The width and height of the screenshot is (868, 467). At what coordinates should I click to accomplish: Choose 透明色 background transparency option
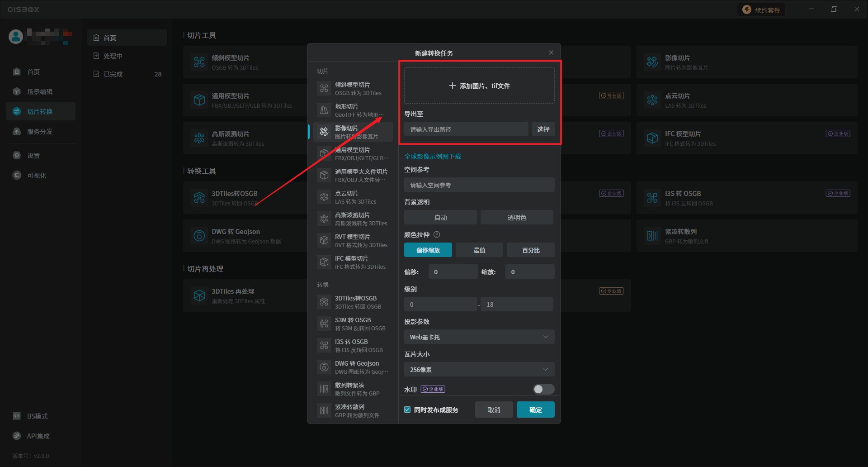[517, 218]
